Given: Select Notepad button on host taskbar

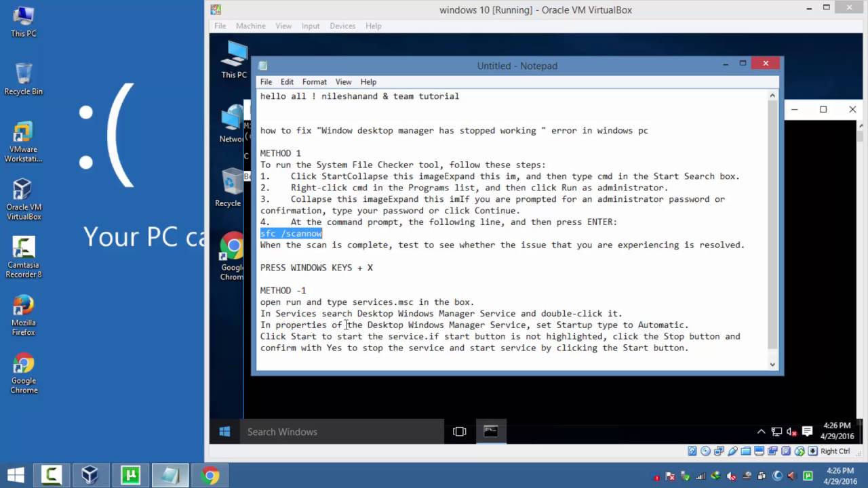Looking at the screenshot, I should (x=170, y=476).
